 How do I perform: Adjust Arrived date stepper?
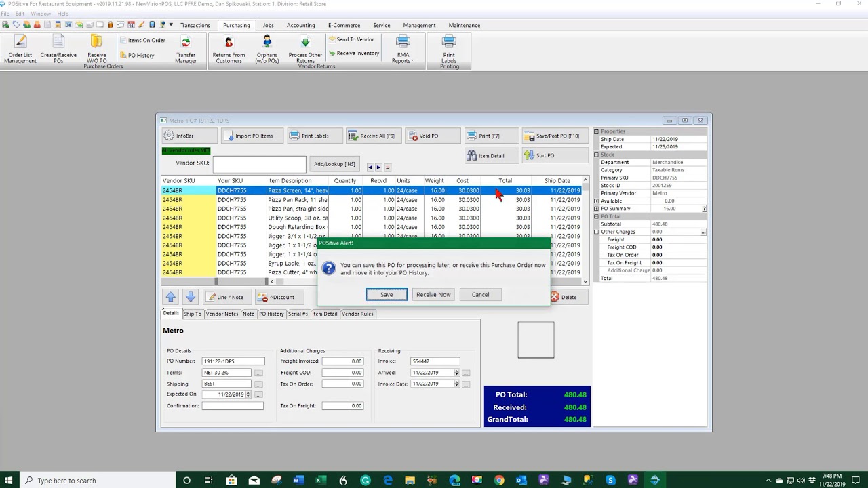point(456,373)
